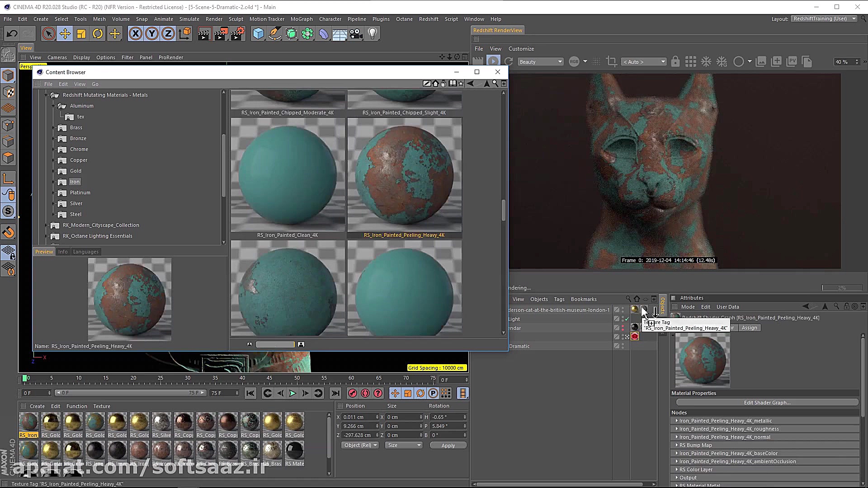Toggle Y axis lock button
Image resolution: width=868 pixels, height=488 pixels.
[x=152, y=34]
